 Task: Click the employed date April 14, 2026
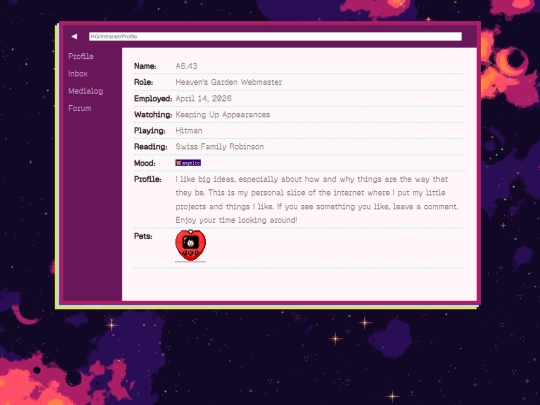[x=204, y=98]
